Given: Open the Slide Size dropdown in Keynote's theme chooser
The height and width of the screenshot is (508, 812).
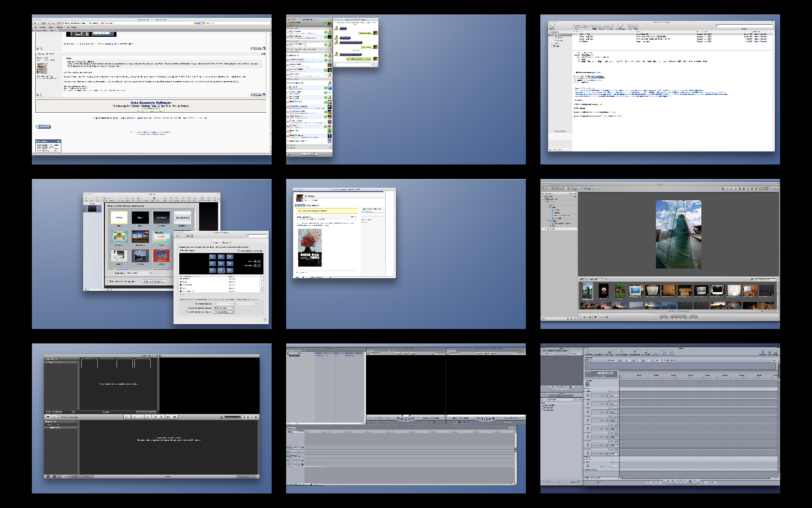Looking at the screenshot, I should point(139,273).
